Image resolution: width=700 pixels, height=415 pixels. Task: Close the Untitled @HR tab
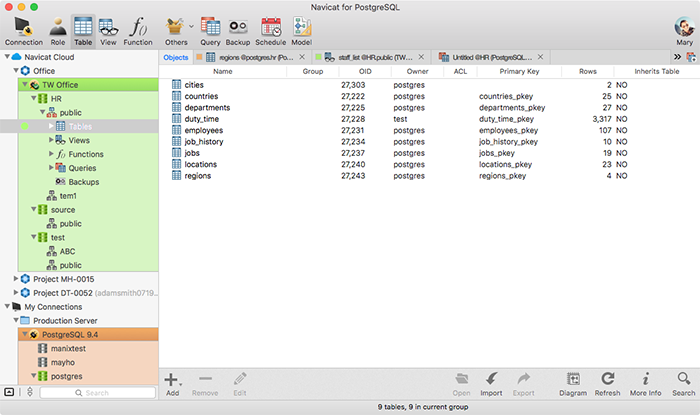[x=541, y=57]
